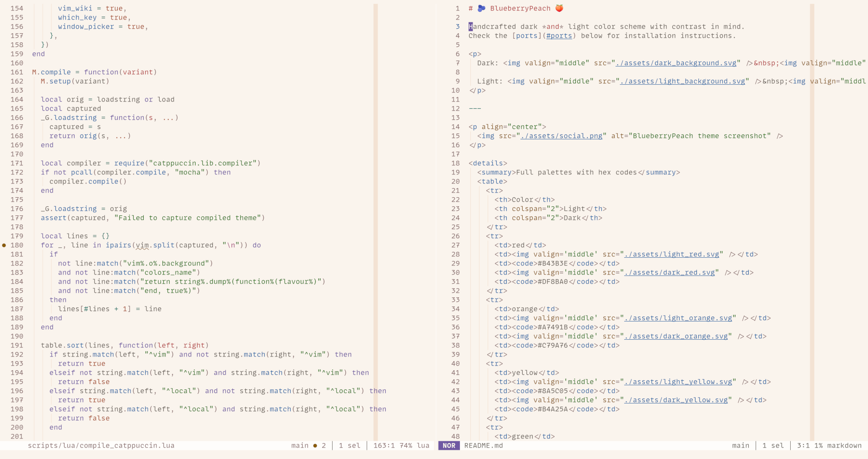Click the <table> tag on line 20
The height and width of the screenshot is (459, 868).
coord(492,181)
